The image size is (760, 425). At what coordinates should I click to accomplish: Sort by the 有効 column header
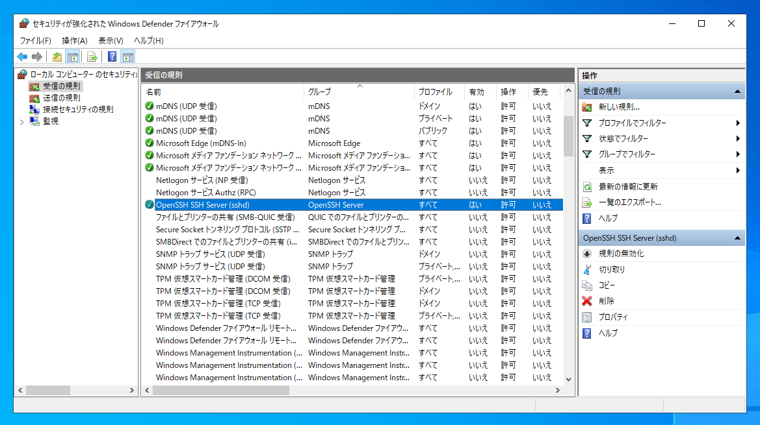480,92
